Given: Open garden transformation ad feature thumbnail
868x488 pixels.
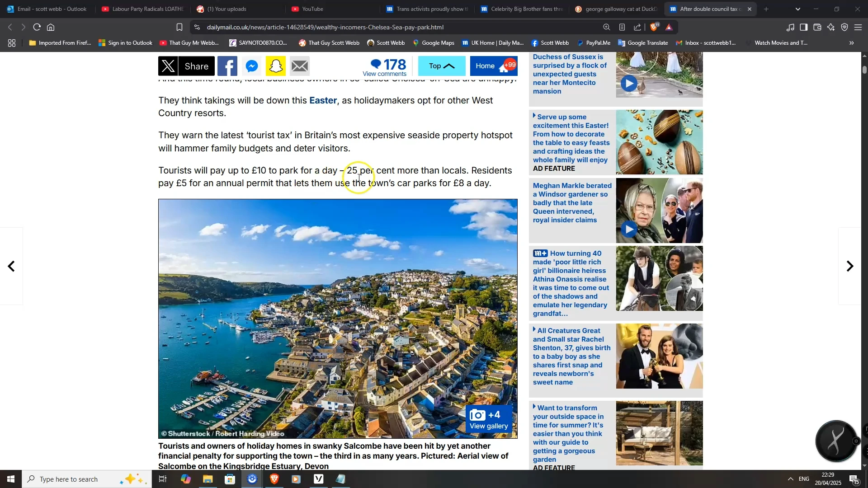Looking at the screenshot, I should (659, 433).
